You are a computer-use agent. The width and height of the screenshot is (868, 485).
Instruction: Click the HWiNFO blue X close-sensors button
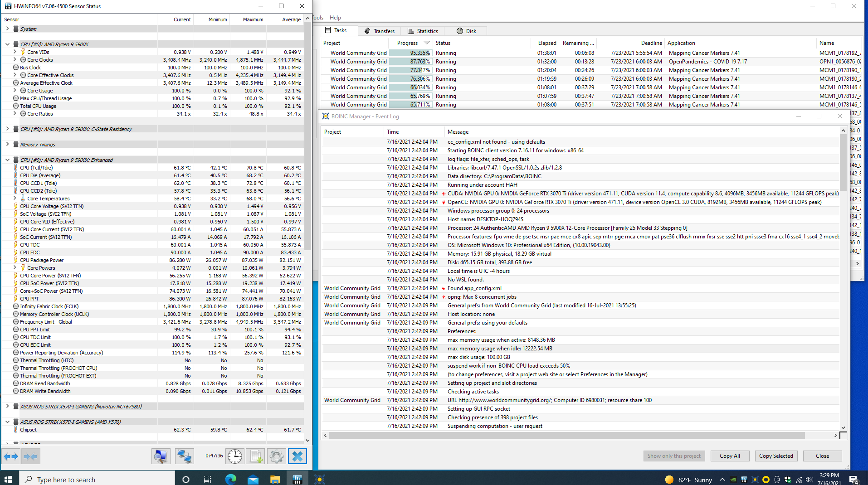point(297,456)
